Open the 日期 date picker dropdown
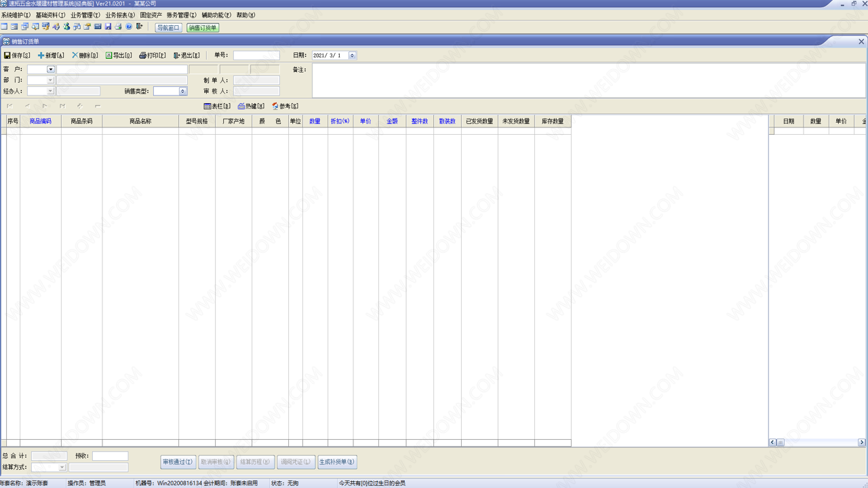Screen dimensions: 868x488 352,56
